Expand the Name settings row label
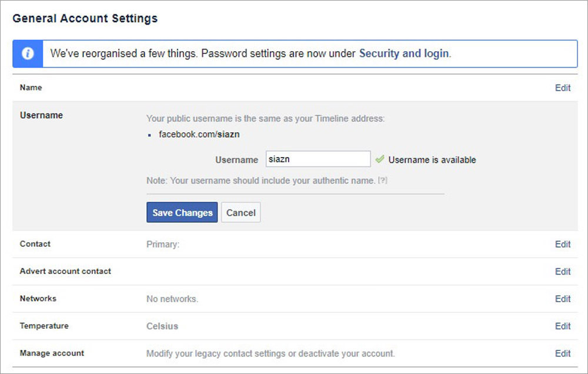This screenshot has height=374, width=588. click(31, 88)
